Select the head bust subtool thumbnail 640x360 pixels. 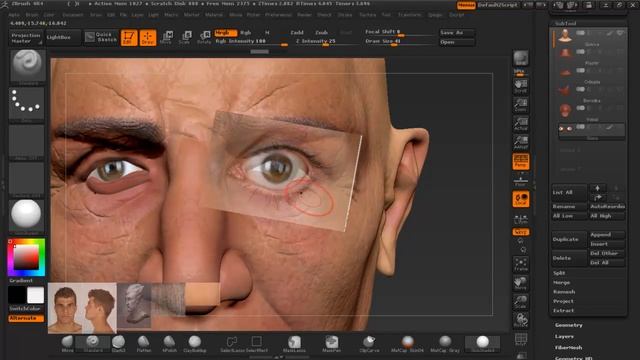pyautogui.click(x=565, y=35)
